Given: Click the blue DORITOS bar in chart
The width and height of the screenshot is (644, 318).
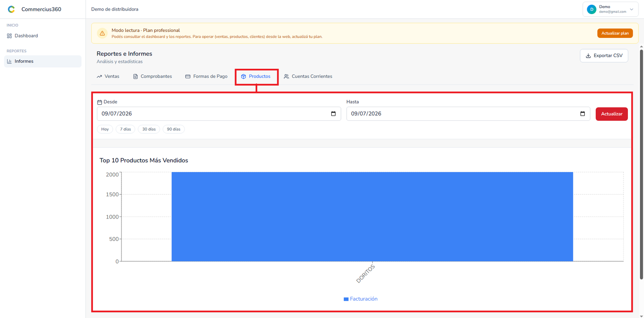Looking at the screenshot, I should [372, 217].
